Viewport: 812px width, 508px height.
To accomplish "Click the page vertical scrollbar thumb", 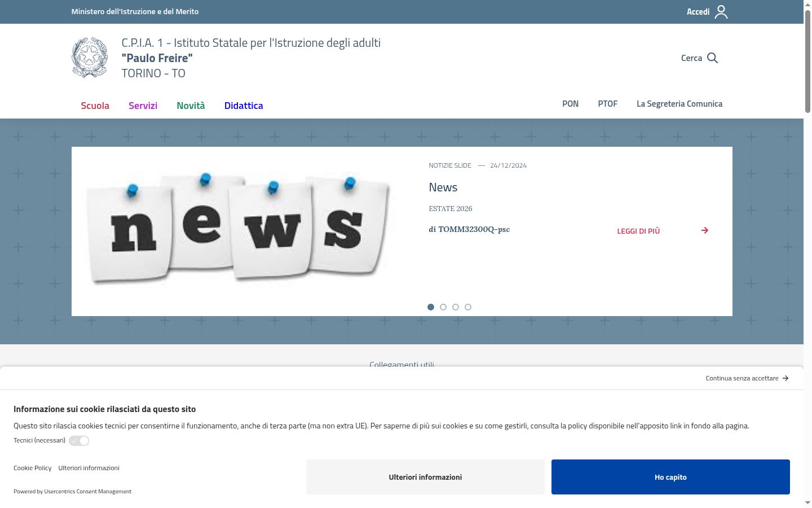I will coord(807,62).
